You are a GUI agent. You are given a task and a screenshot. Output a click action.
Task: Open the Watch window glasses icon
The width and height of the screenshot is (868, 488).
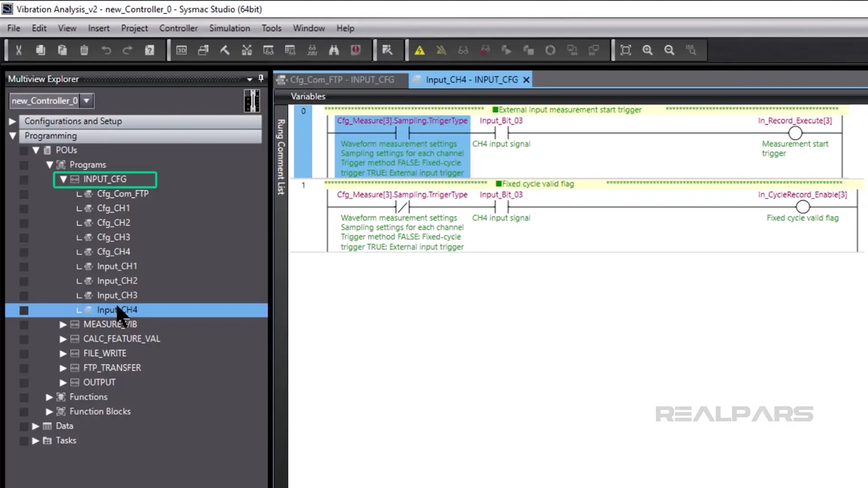pyautogui.click(x=269, y=50)
